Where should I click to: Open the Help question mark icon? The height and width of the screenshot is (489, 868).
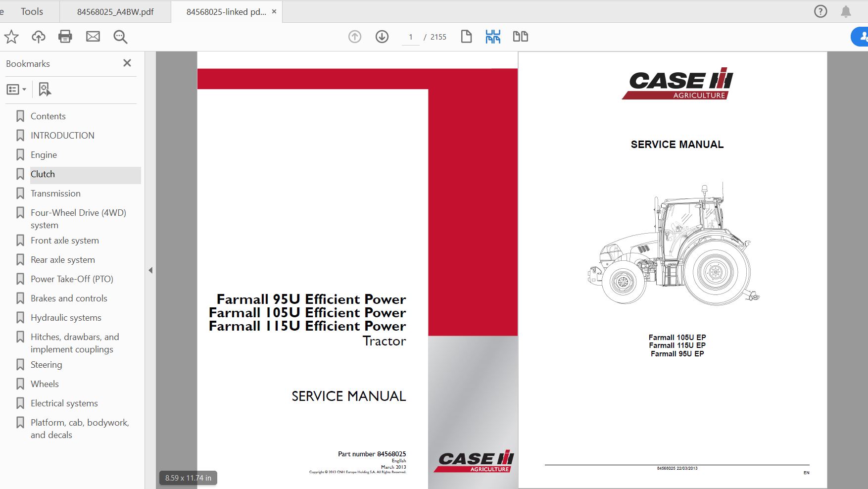(x=820, y=11)
